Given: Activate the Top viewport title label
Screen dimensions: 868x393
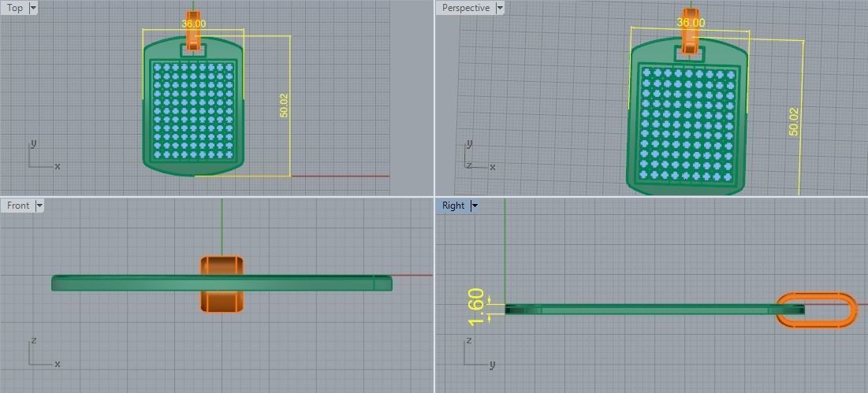Looking at the screenshot, I should 15,8.
